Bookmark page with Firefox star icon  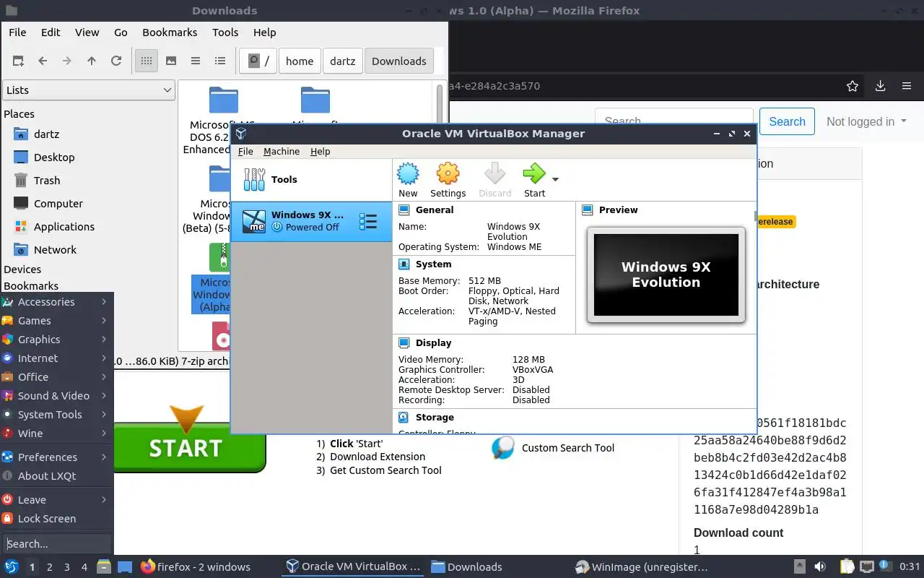(853, 86)
